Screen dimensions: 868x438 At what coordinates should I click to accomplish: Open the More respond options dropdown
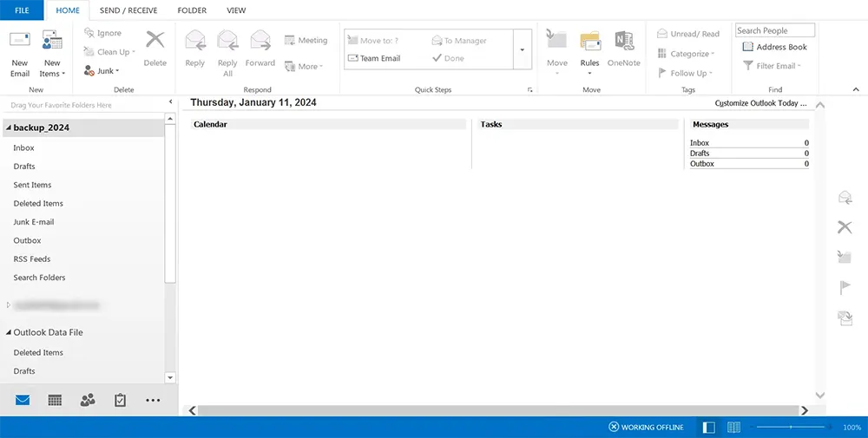click(303, 67)
